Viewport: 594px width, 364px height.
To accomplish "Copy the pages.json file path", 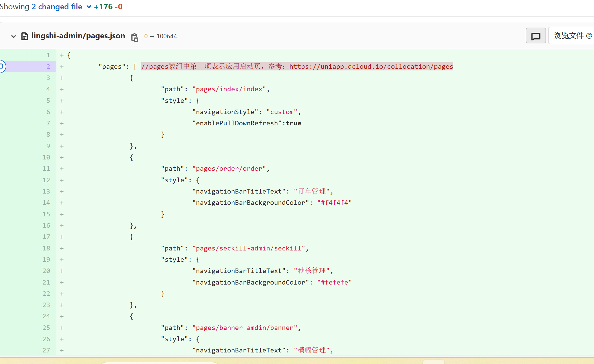I will (x=134, y=37).
